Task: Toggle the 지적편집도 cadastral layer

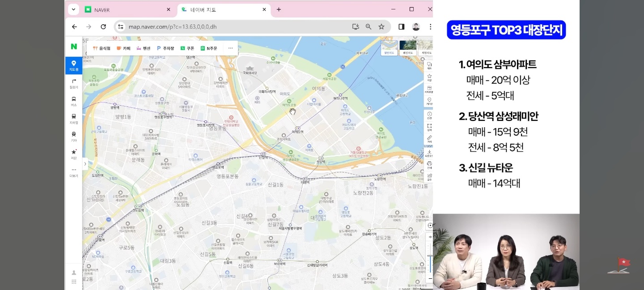Action: (429, 89)
